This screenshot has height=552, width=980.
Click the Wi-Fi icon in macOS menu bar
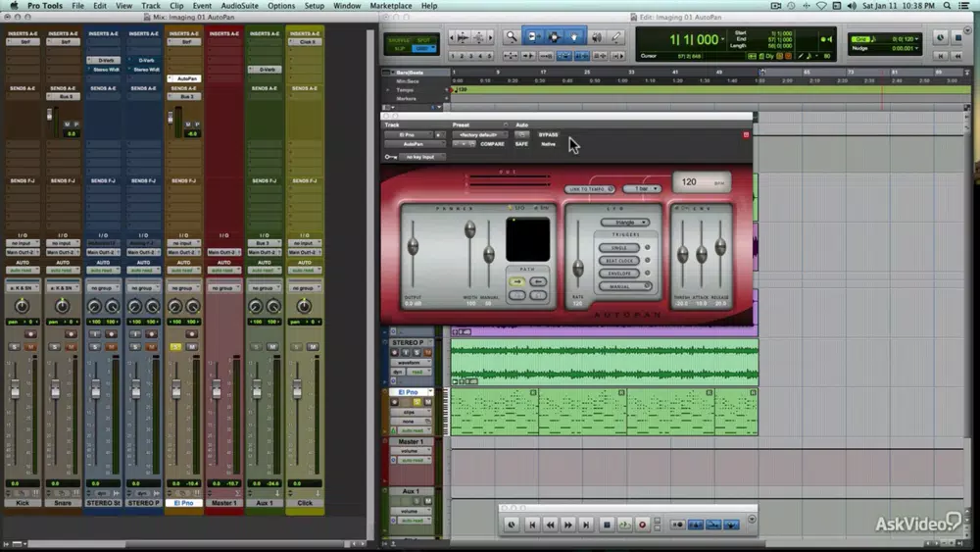pyautogui.click(x=821, y=6)
